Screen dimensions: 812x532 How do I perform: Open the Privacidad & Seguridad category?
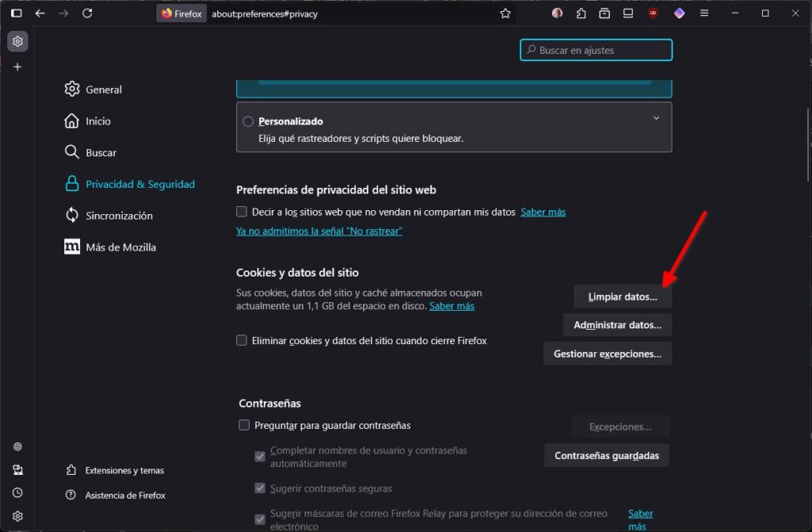130,184
